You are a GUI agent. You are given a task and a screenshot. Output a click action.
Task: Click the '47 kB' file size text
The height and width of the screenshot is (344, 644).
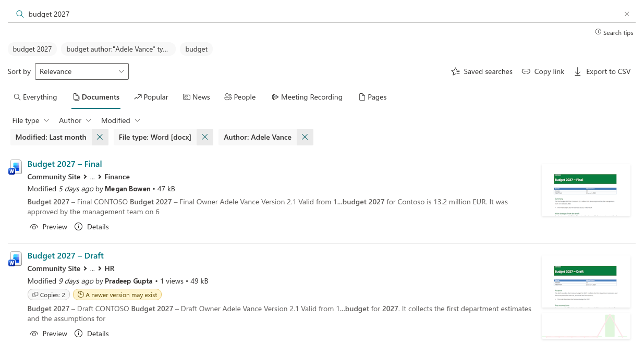coord(166,189)
